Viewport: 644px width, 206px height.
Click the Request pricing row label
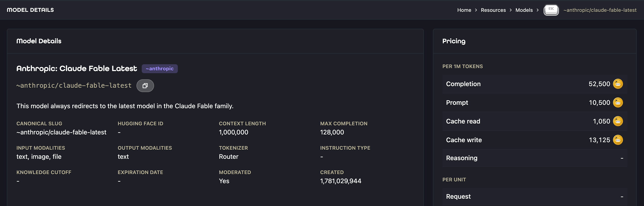(x=458, y=197)
